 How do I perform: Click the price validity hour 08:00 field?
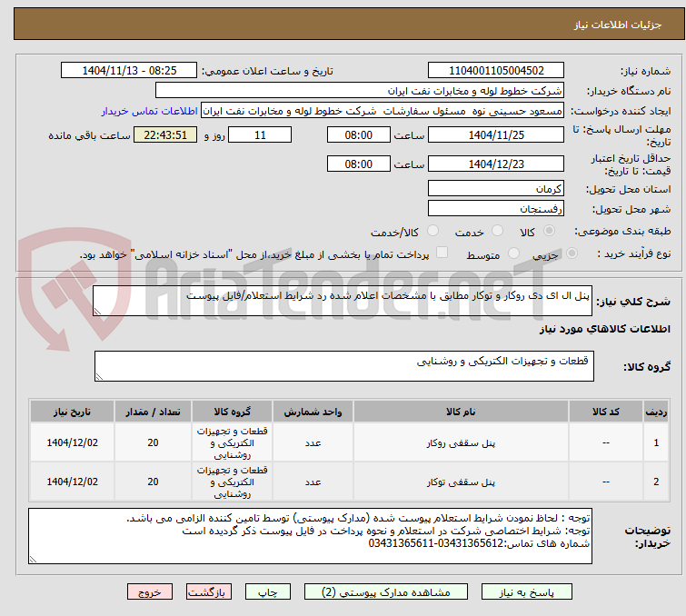(358, 164)
